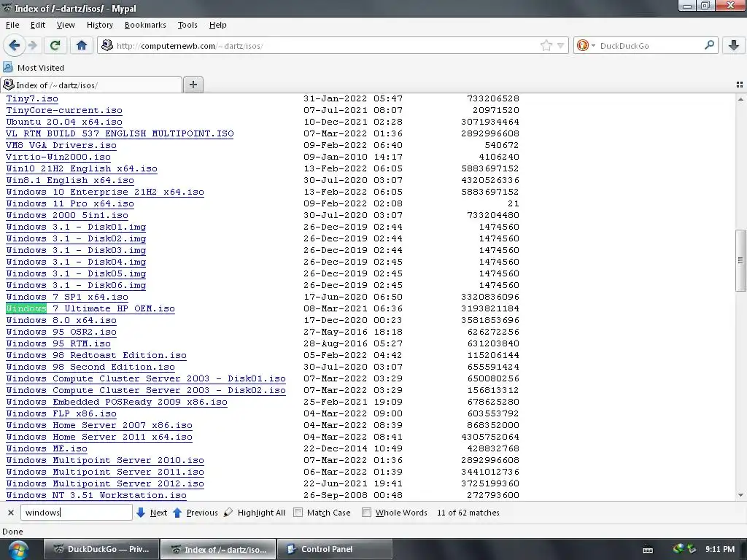Click the on-screen keyboard tray icon
Screen dimensions: 747x560
(x=648, y=550)
